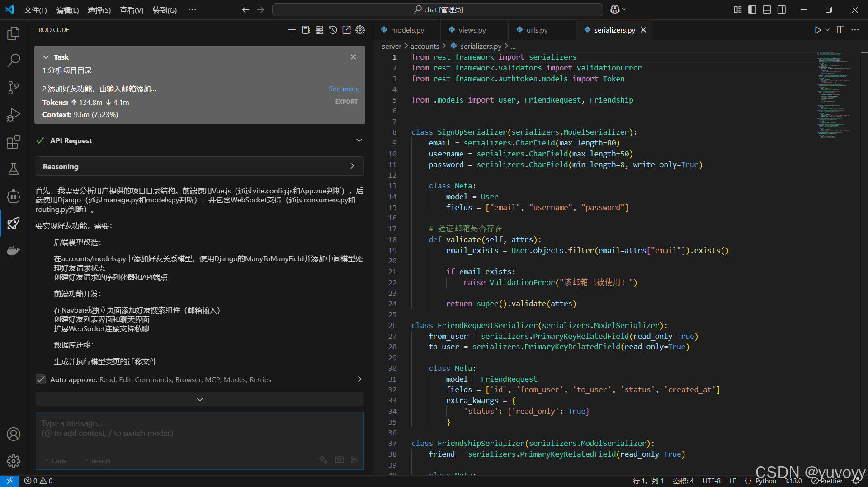Viewport: 868px width, 487px height.
Task: Attach a screenshot using the camera icon
Action: pos(339,459)
